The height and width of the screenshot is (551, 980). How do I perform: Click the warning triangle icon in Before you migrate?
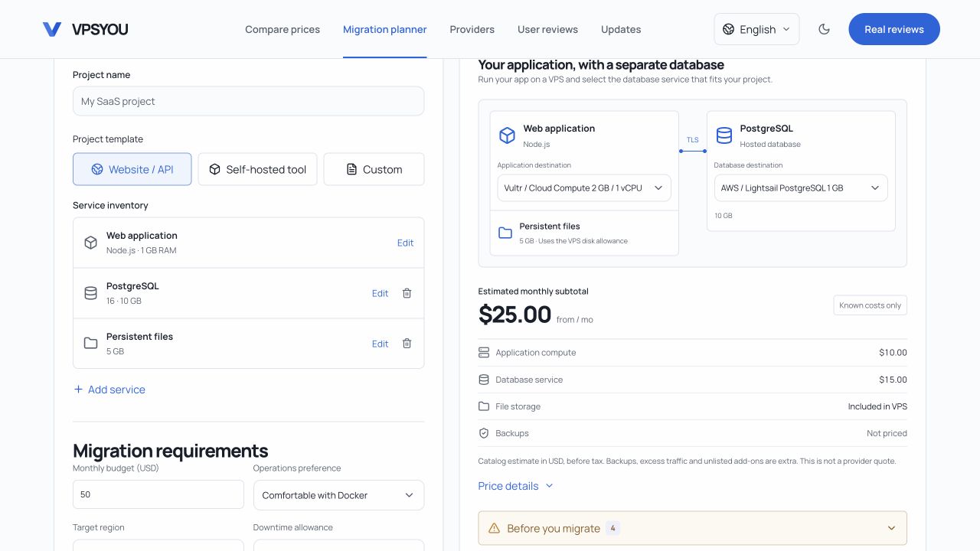[494, 528]
